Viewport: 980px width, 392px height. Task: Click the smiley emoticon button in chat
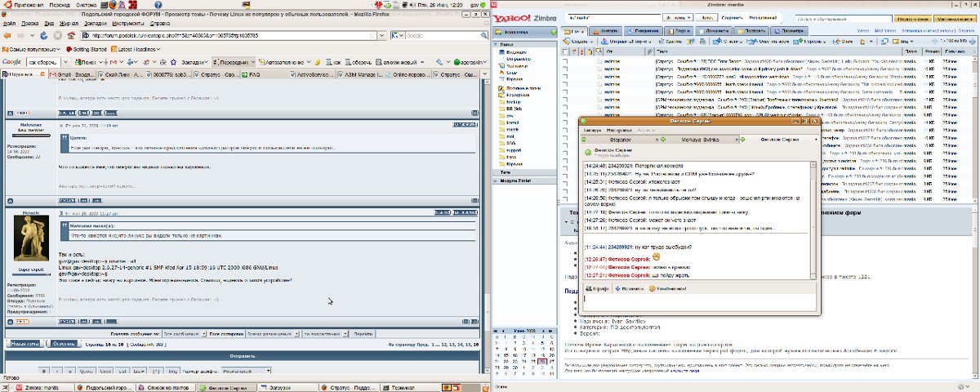tap(666, 288)
